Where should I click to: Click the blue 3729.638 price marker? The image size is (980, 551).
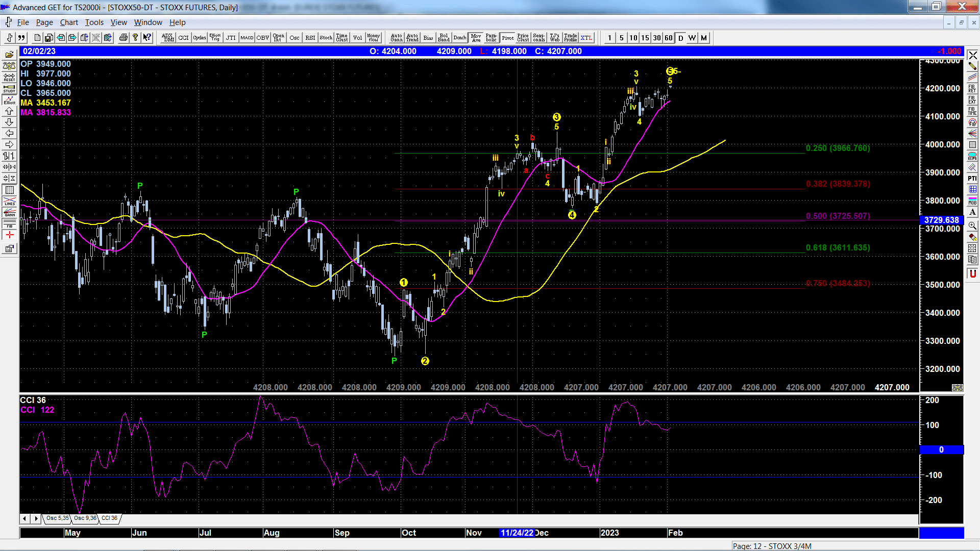pos(942,220)
